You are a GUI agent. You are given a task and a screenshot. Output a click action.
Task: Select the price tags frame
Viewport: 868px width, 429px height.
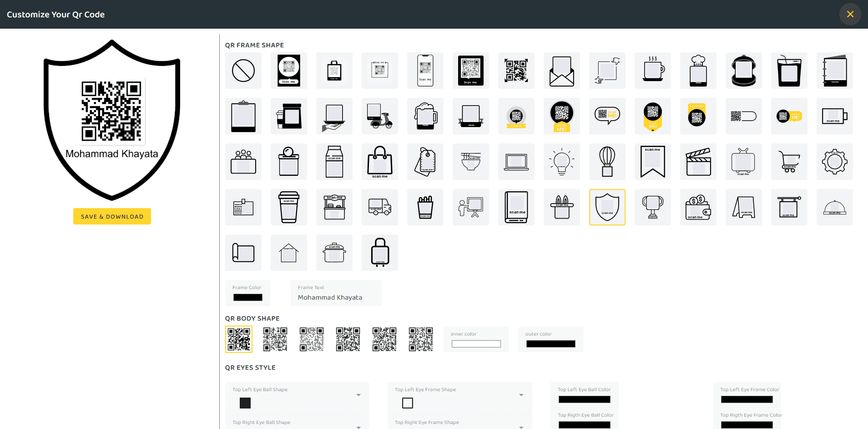click(x=425, y=162)
